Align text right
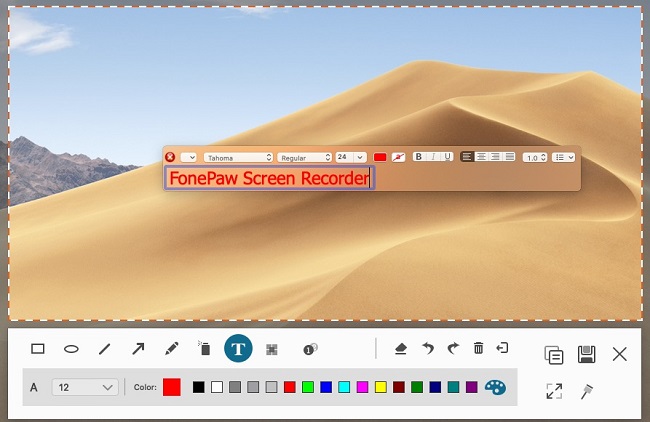The image size is (650, 422). [495, 157]
